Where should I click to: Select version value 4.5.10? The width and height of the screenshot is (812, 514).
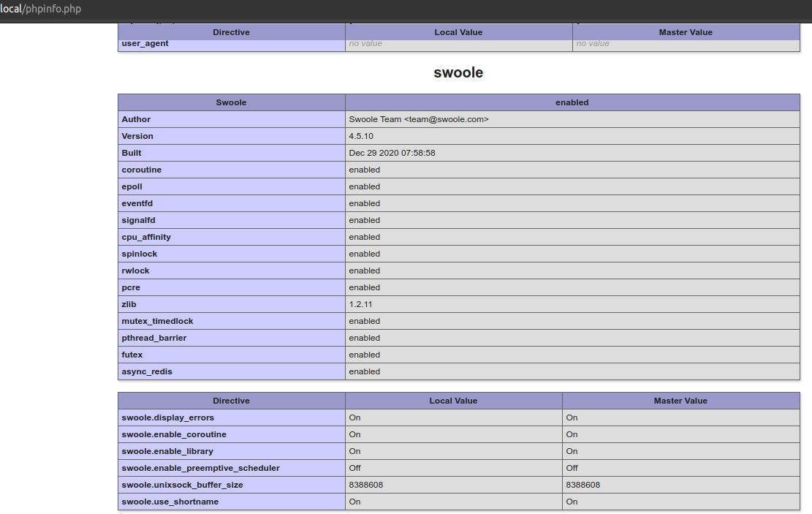point(361,136)
